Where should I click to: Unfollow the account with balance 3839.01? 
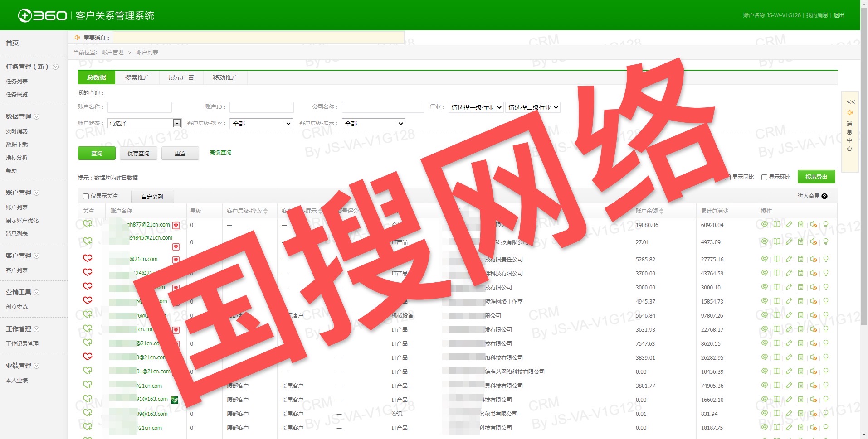tap(88, 356)
